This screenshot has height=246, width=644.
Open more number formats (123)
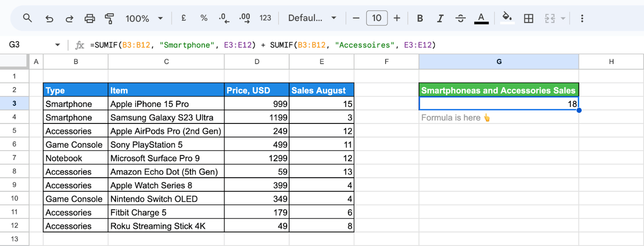coord(265,18)
